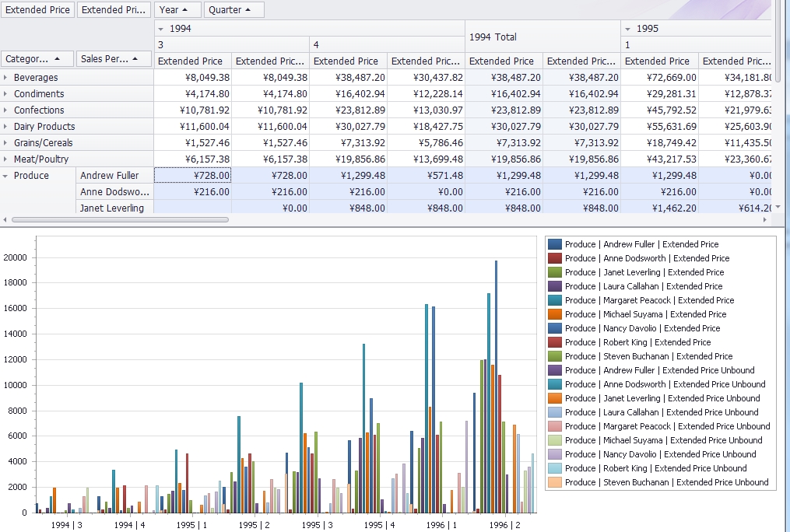Click horizontal scrollbar thumb of pivot grid

(120, 219)
